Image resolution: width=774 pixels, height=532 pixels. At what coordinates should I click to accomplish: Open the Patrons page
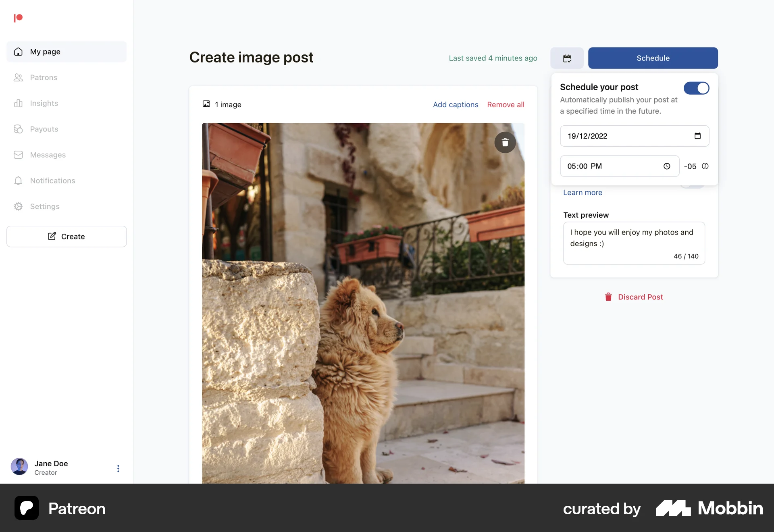point(44,77)
